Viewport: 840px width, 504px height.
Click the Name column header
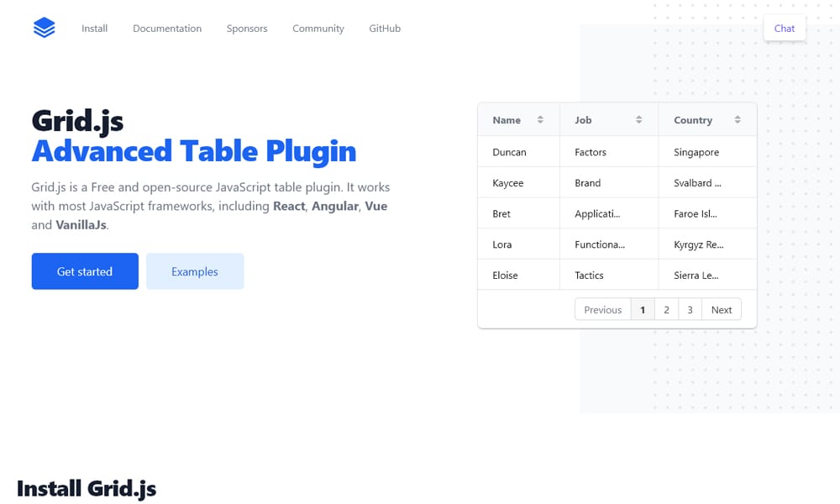[x=518, y=120]
